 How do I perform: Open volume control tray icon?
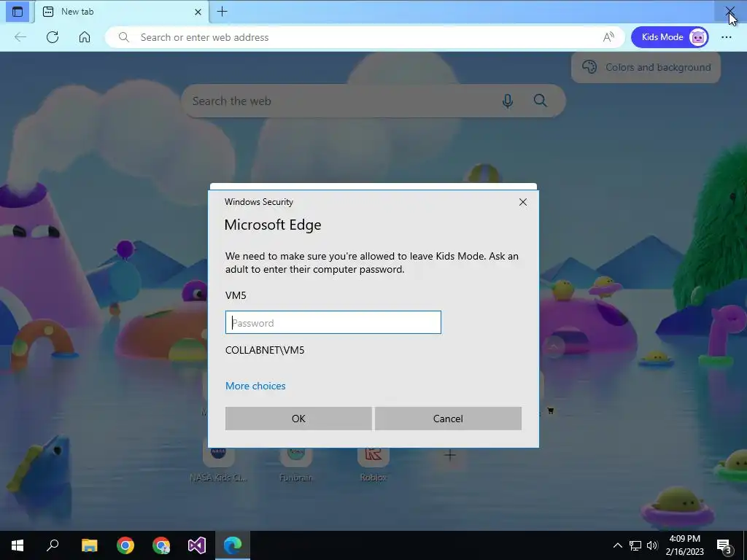tap(652, 545)
